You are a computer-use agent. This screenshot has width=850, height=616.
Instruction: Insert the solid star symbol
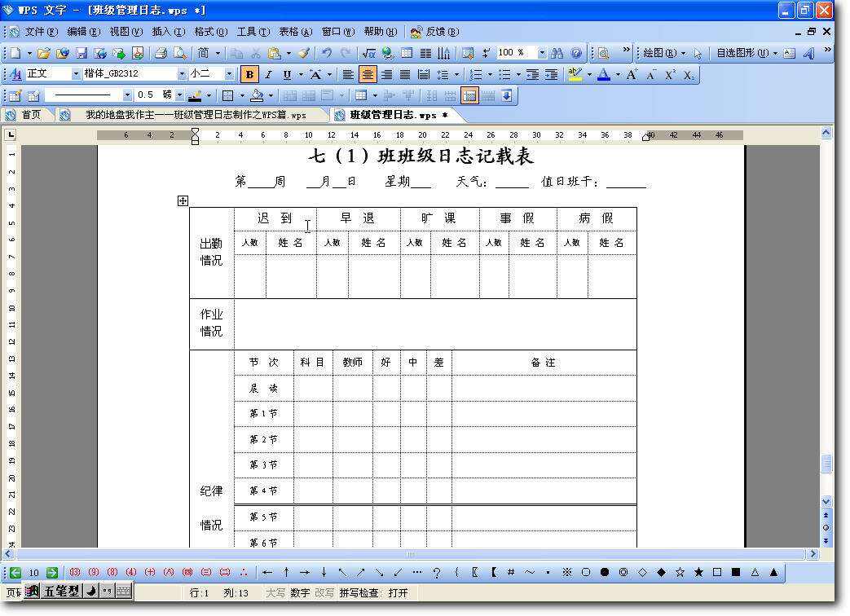pyautogui.click(x=698, y=572)
